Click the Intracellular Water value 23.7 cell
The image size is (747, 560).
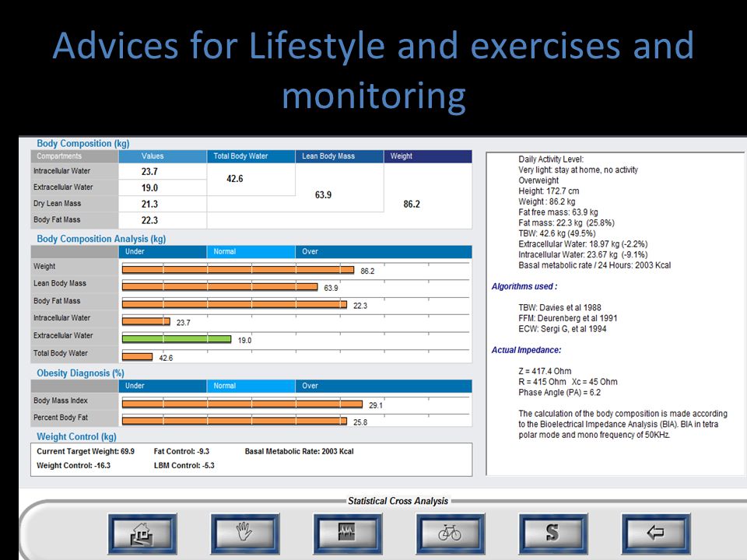[163, 171]
